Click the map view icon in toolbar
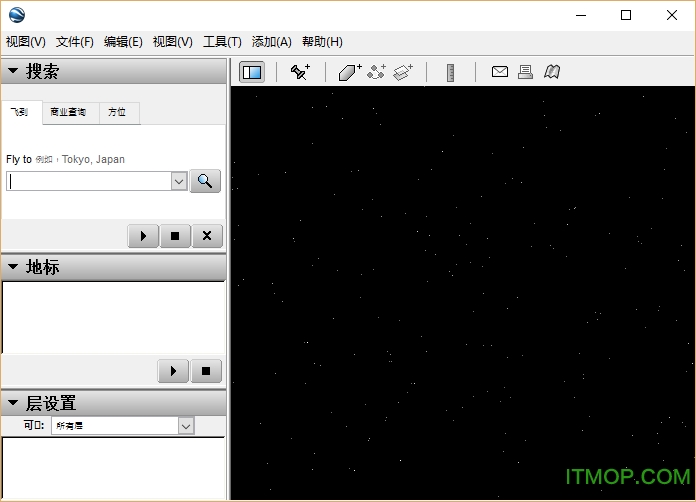 pyautogui.click(x=552, y=72)
